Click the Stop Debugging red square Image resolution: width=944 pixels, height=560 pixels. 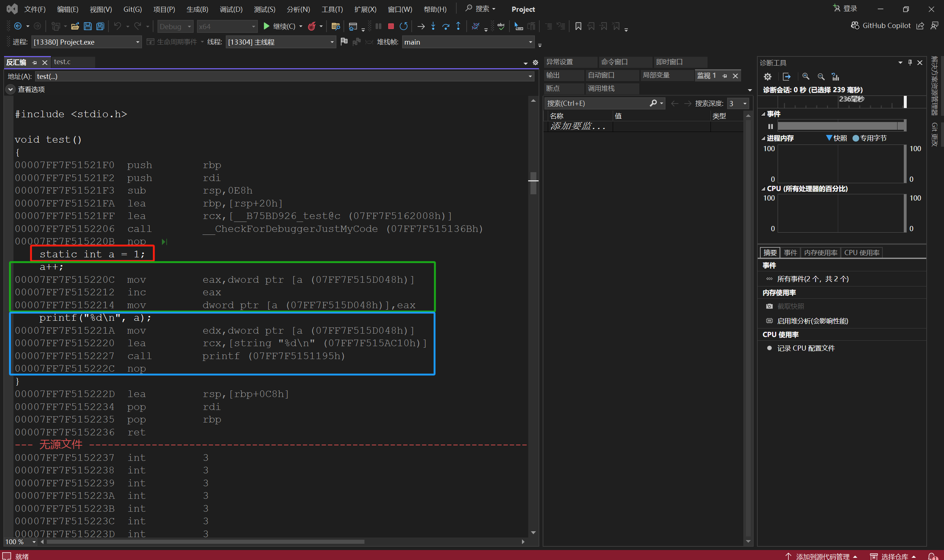pos(391,26)
